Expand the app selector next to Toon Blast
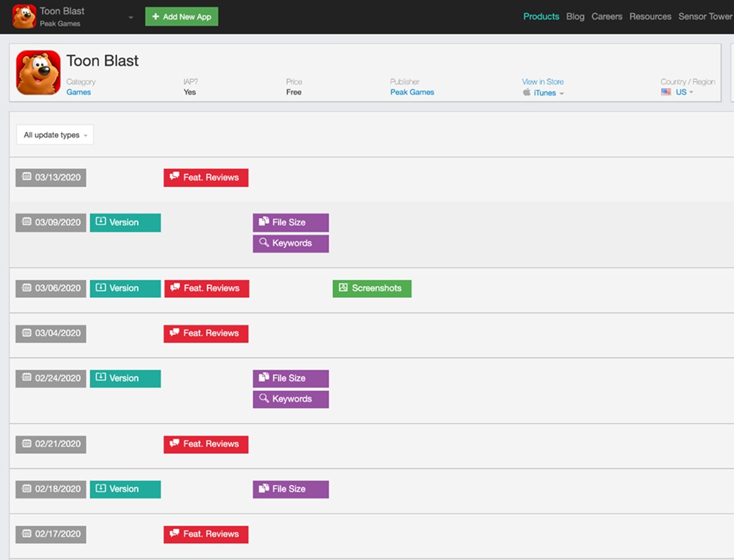The width and height of the screenshot is (734, 560). [x=130, y=18]
